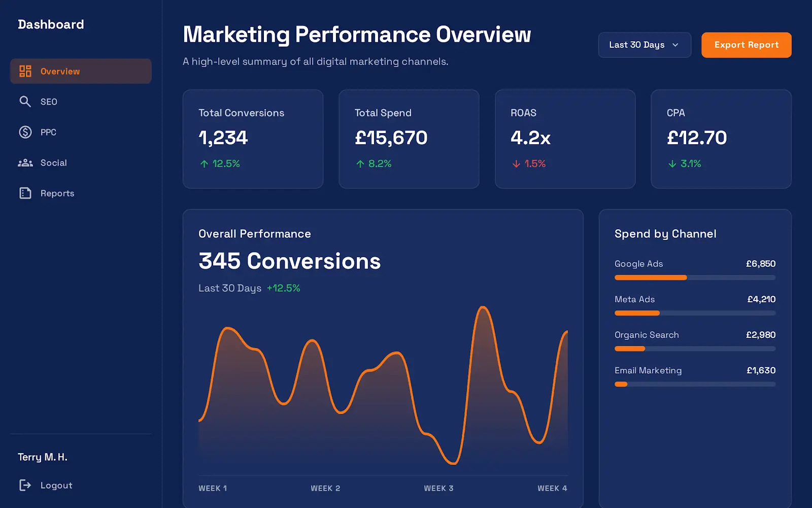Open the SEO menu item
Screen dimensions: 812x508
tap(49, 102)
